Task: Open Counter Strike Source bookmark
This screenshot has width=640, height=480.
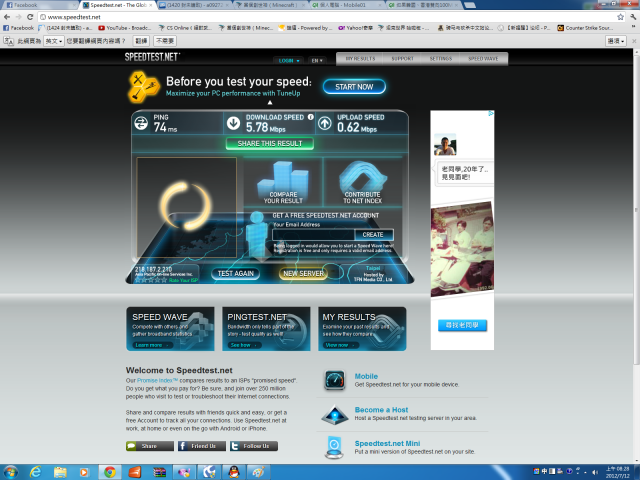Action: pyautogui.click(x=585, y=28)
